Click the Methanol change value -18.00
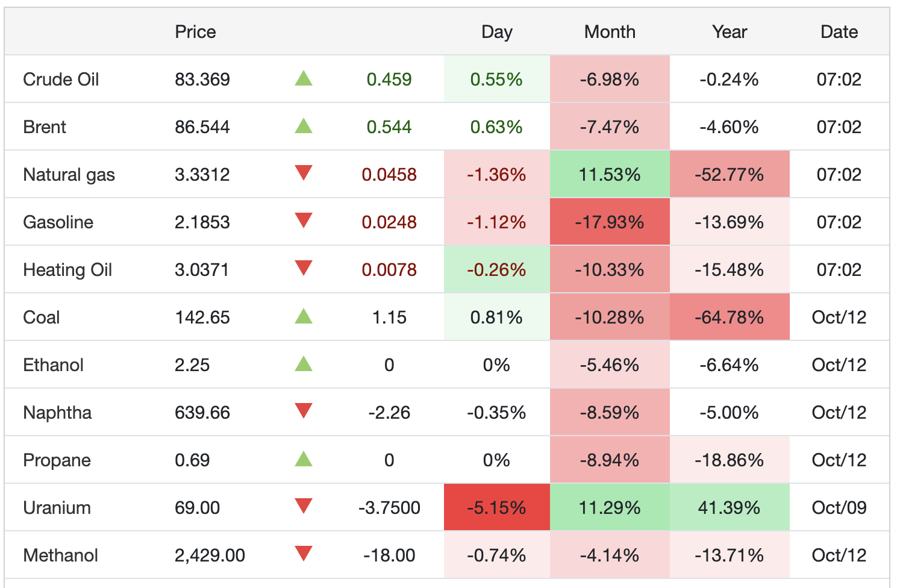This screenshot has height=588, width=900. pos(389,555)
